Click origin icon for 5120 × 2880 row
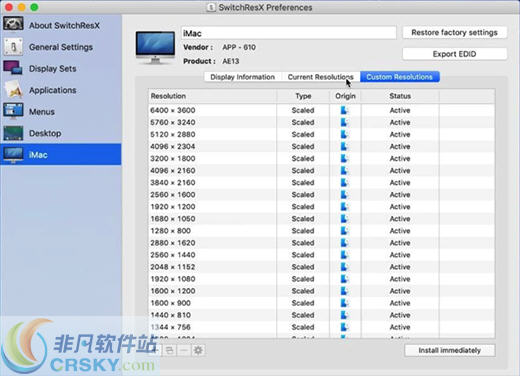 [x=344, y=134]
